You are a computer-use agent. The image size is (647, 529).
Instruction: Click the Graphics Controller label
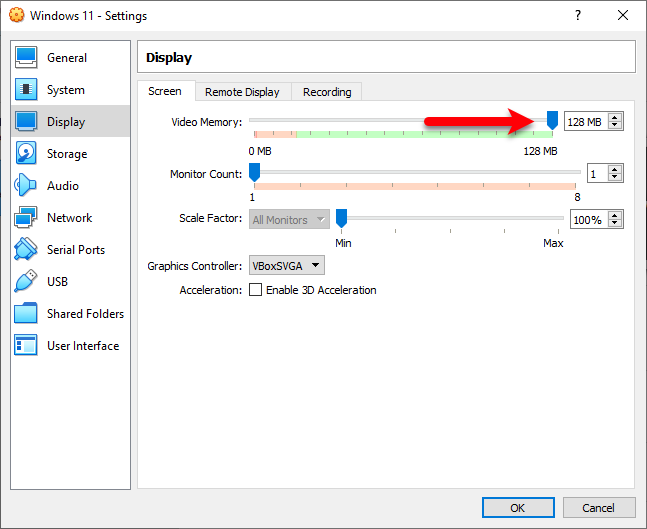194,266
